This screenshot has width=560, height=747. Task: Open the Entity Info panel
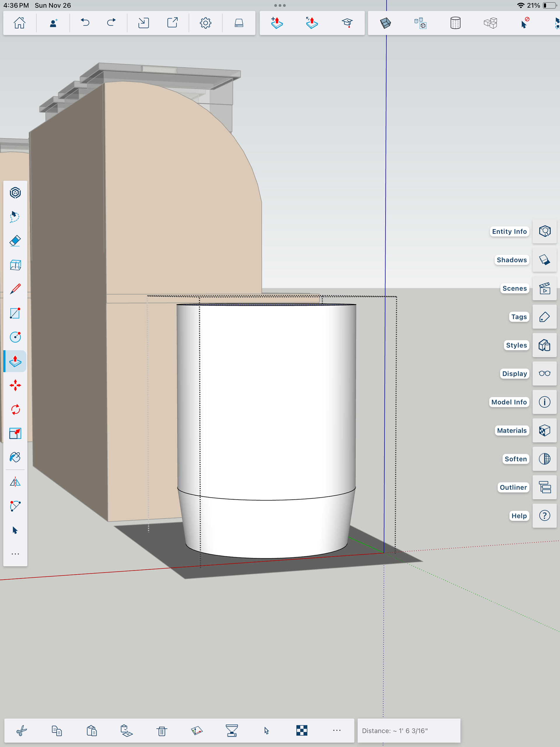coord(544,231)
